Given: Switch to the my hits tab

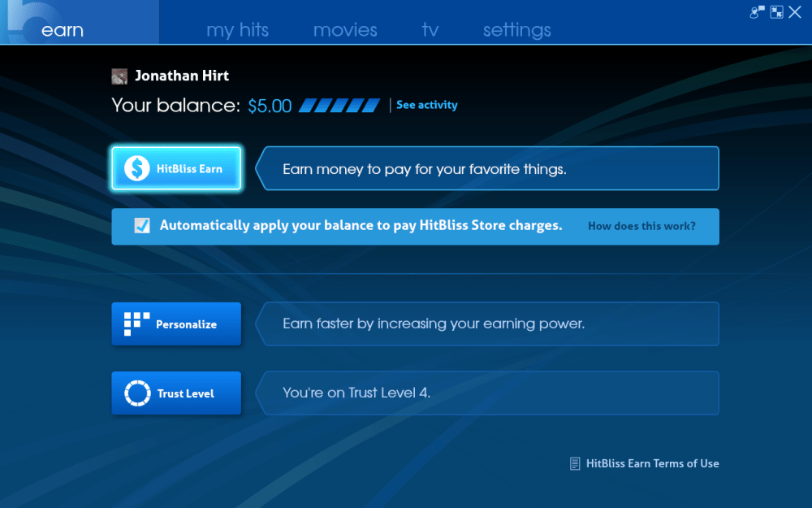Looking at the screenshot, I should tap(237, 30).
